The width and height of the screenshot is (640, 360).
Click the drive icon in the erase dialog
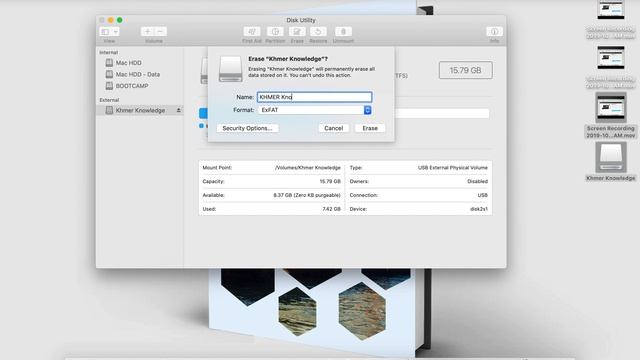pos(231,69)
